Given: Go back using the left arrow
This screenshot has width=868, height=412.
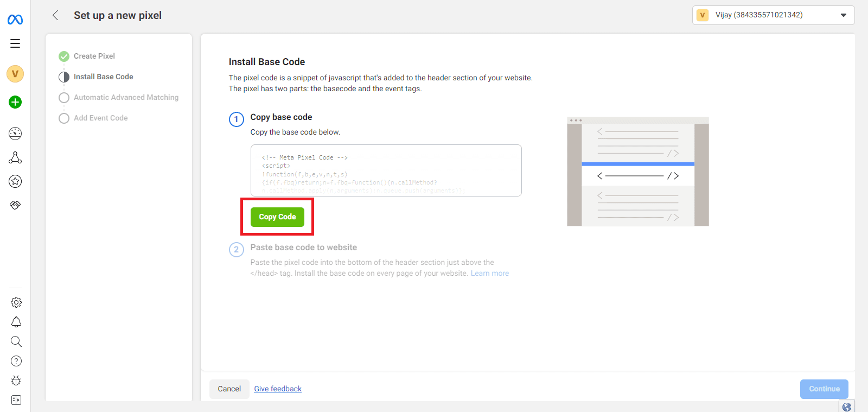Looking at the screenshot, I should tap(55, 15).
